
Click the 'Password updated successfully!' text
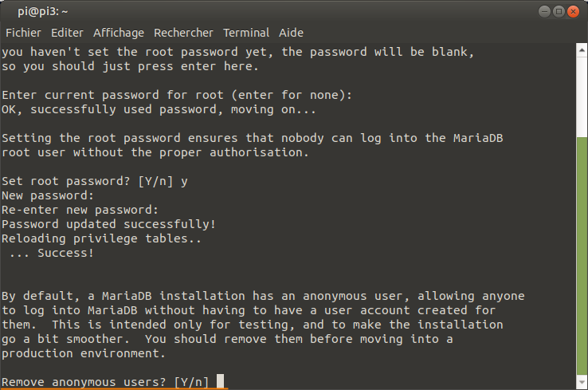coord(108,224)
